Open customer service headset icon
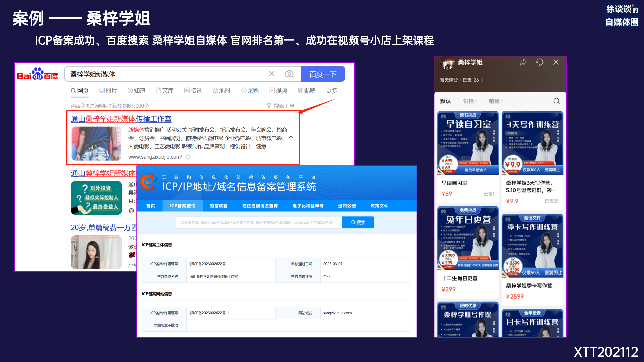 [540, 62]
